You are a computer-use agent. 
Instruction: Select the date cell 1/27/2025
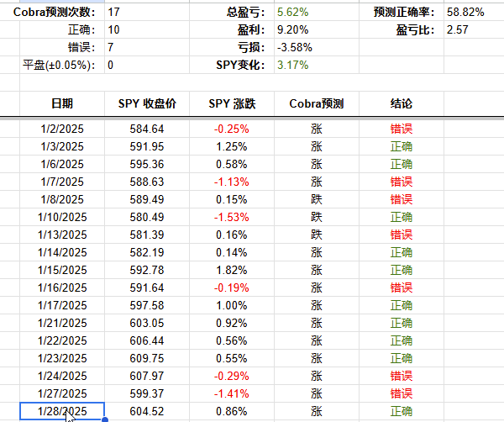point(62,393)
